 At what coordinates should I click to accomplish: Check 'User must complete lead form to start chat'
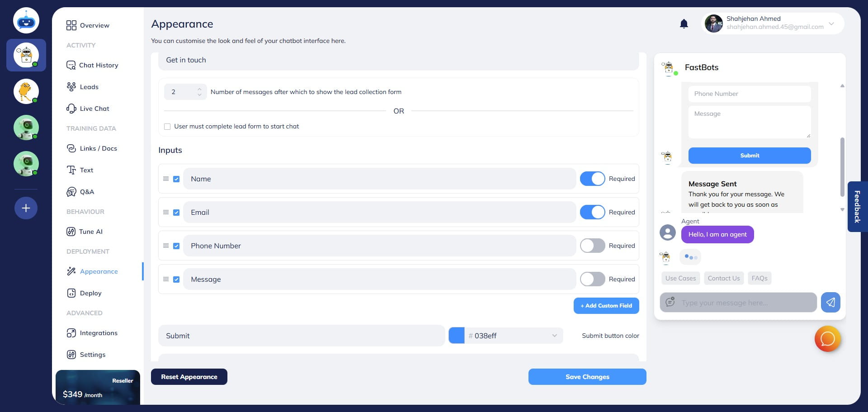tap(167, 126)
